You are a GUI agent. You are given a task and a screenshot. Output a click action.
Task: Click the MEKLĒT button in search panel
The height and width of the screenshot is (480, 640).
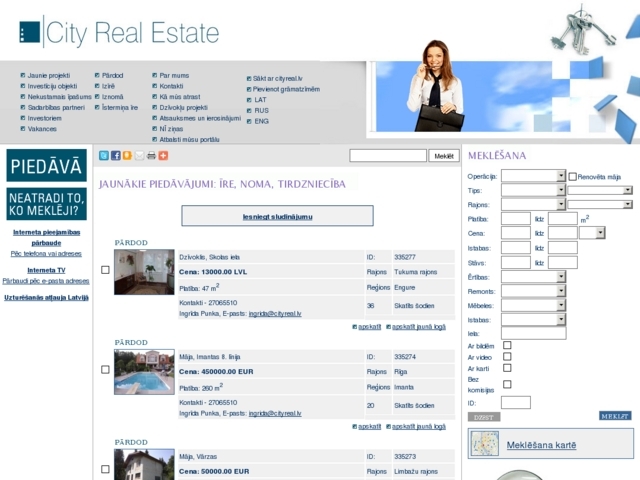615,416
